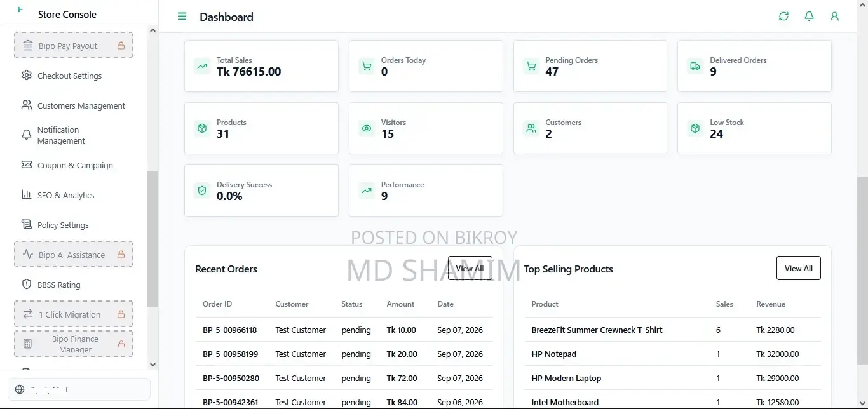The height and width of the screenshot is (409, 868).
Task: Click the Notification Management bell icon
Action: click(x=26, y=135)
